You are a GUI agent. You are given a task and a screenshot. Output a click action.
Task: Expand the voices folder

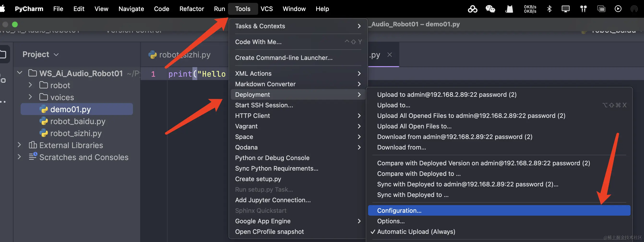[x=30, y=97]
